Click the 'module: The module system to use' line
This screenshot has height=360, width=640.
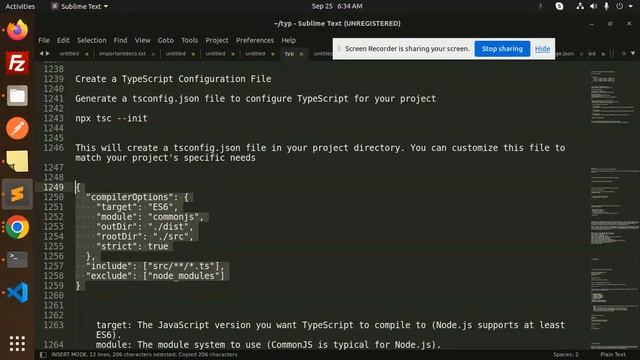point(269,345)
